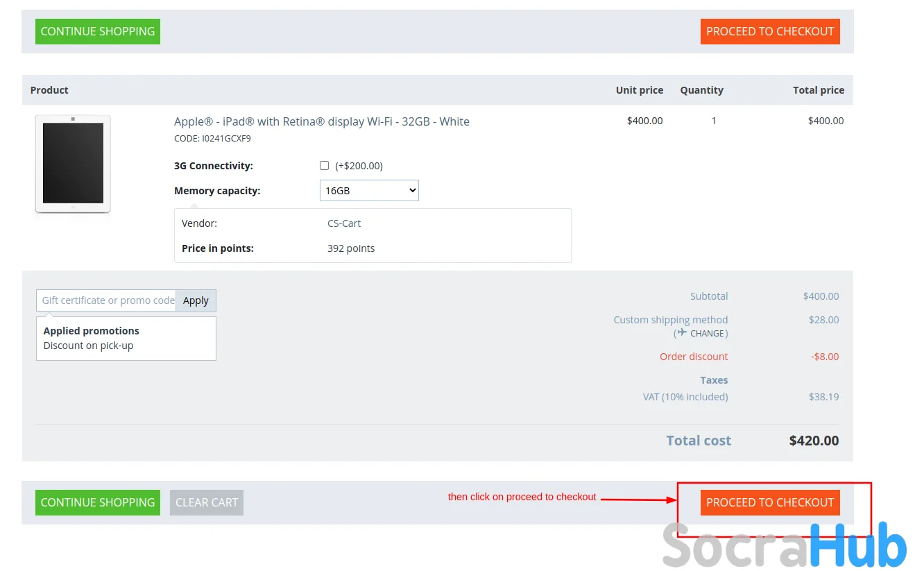Click the Memory capacity label
924x571 pixels.
click(x=217, y=191)
